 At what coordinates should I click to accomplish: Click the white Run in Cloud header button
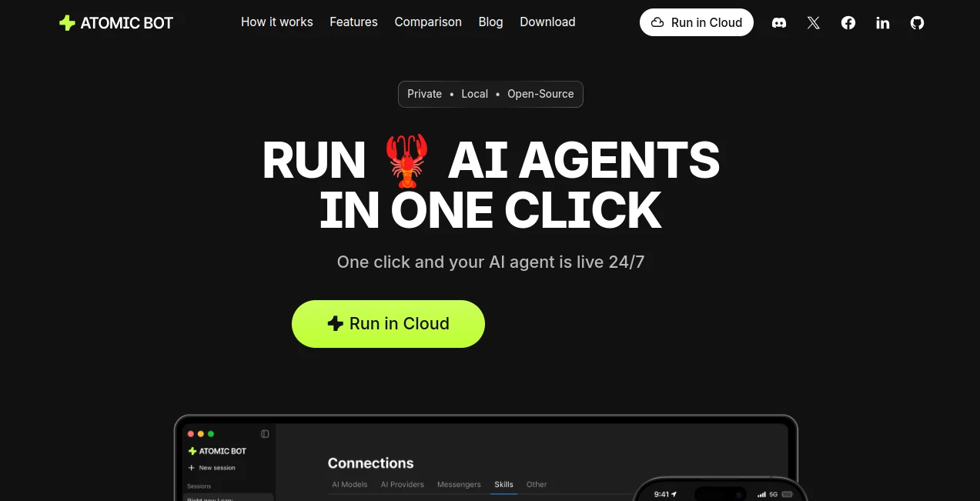(697, 22)
